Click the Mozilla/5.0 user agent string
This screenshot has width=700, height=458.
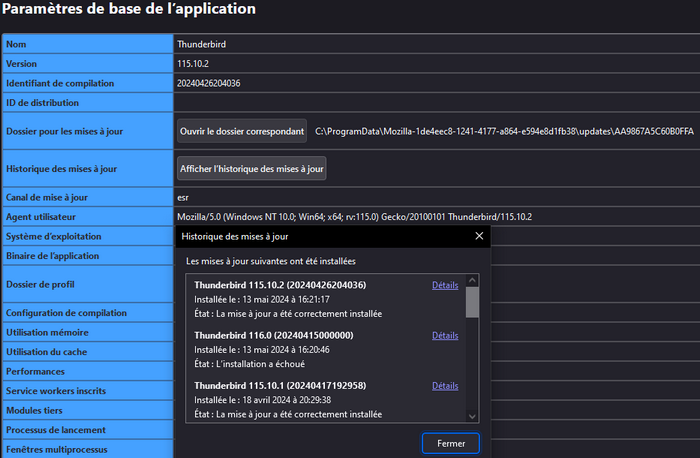click(354, 217)
